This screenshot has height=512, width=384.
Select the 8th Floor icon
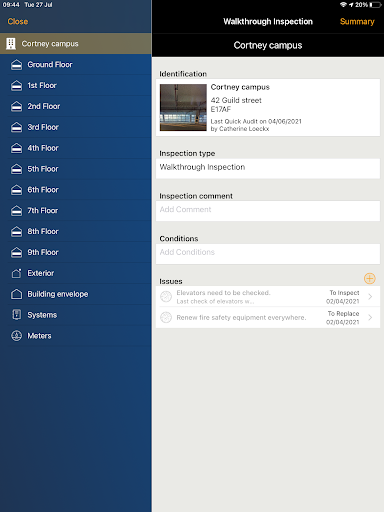coord(16,231)
